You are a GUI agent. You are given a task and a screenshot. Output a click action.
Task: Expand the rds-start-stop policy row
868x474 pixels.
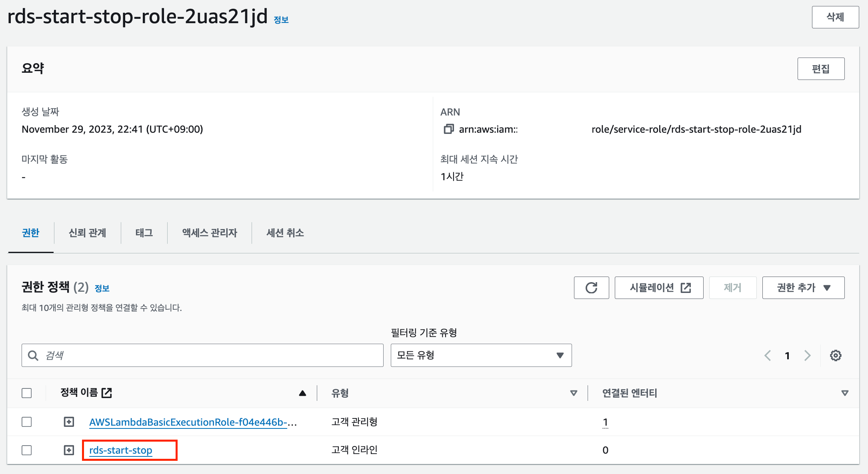pyautogui.click(x=69, y=450)
